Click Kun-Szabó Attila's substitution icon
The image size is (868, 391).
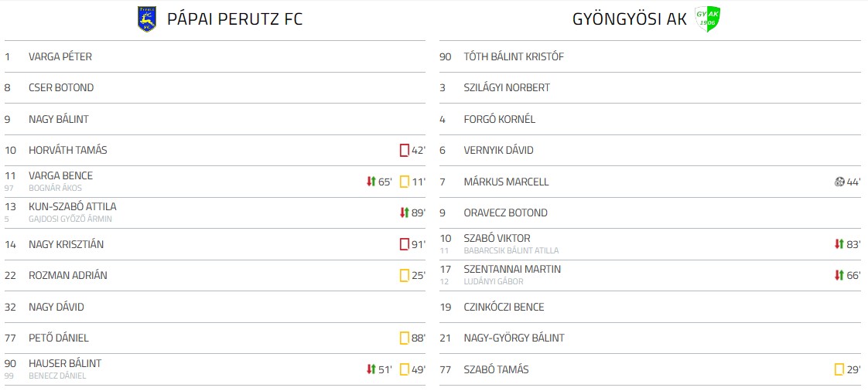click(x=404, y=213)
